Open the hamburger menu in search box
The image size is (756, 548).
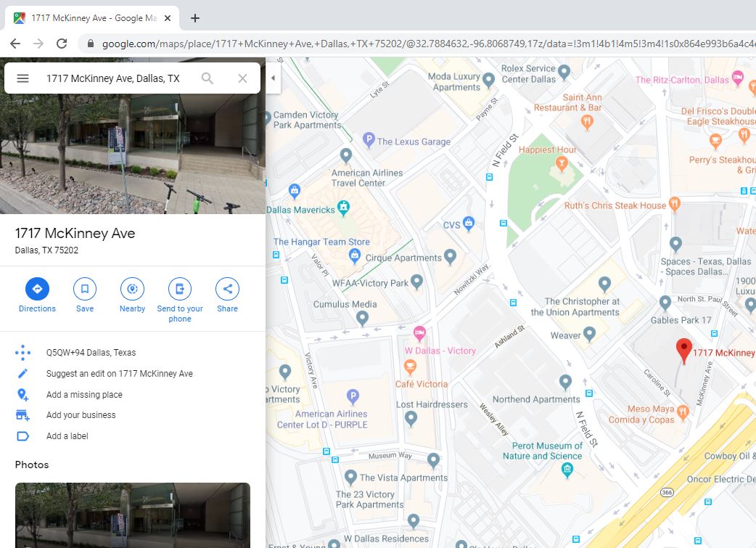pos(22,78)
